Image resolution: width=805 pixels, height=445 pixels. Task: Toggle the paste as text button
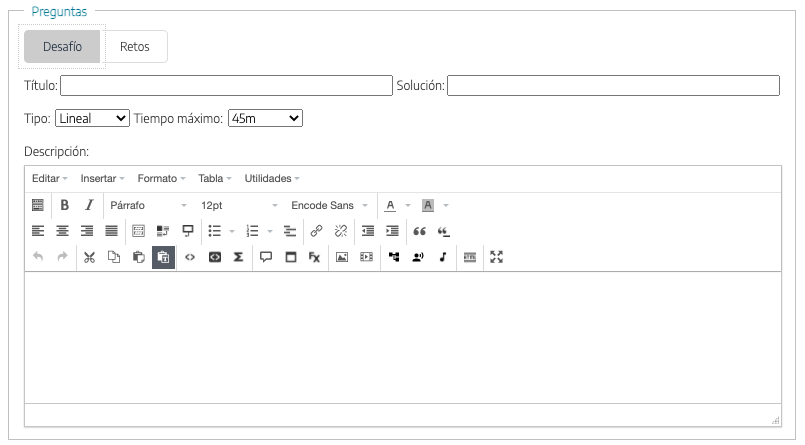click(163, 257)
